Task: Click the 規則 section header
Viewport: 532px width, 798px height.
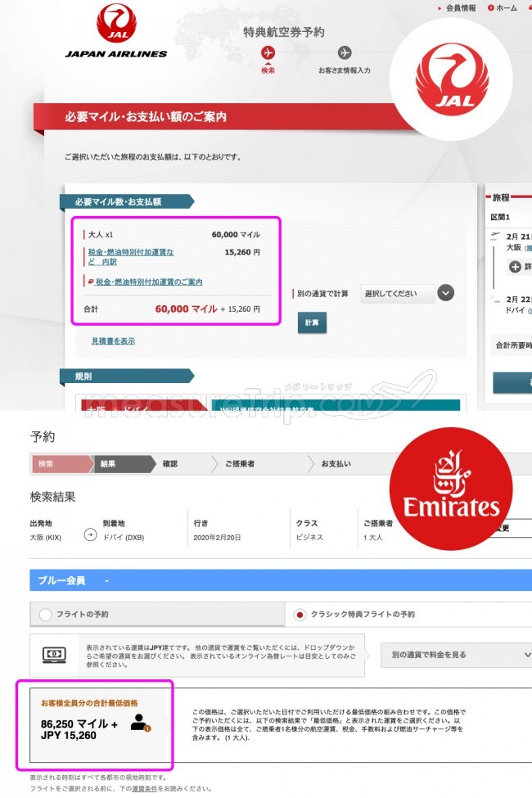Action: tap(126, 376)
